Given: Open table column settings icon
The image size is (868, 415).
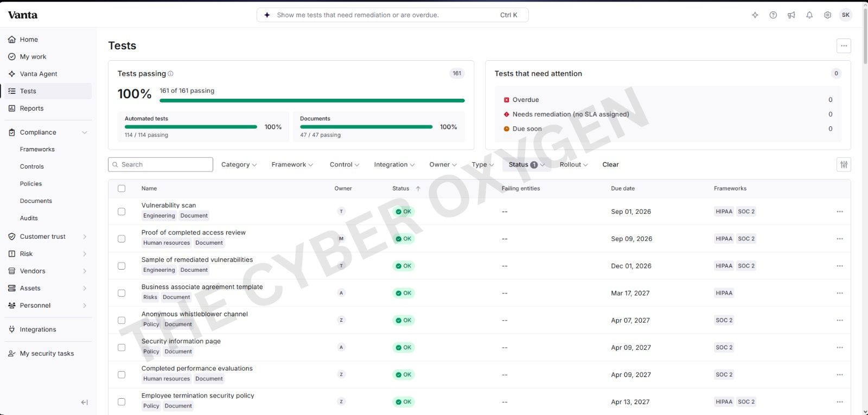Looking at the screenshot, I should tap(844, 164).
